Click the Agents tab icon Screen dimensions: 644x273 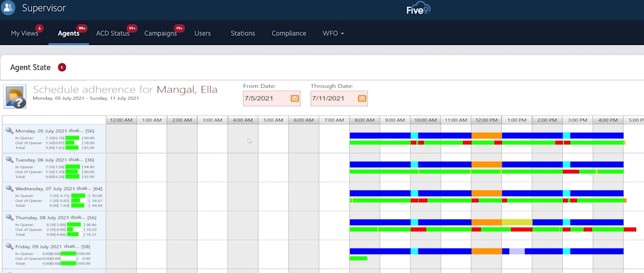68,33
